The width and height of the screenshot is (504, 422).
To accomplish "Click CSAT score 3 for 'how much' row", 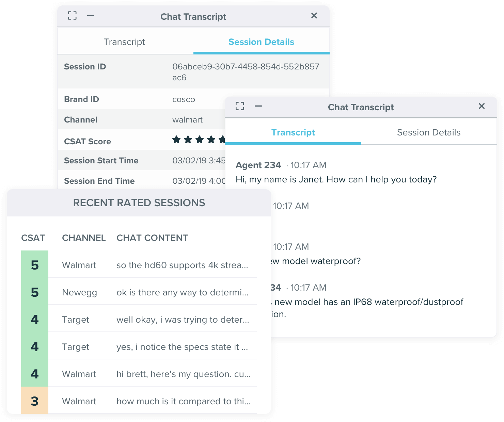I will click(x=35, y=400).
